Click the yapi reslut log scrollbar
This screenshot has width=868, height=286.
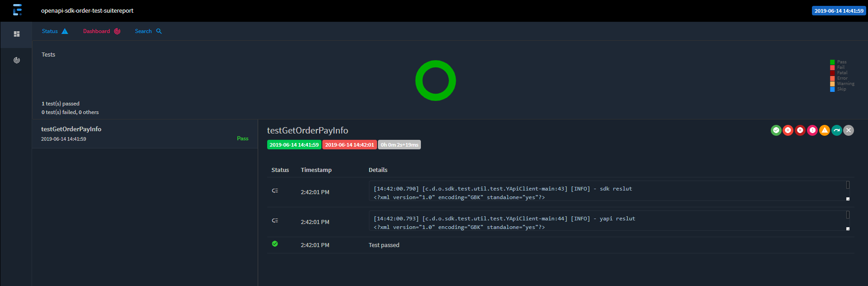pyautogui.click(x=848, y=215)
